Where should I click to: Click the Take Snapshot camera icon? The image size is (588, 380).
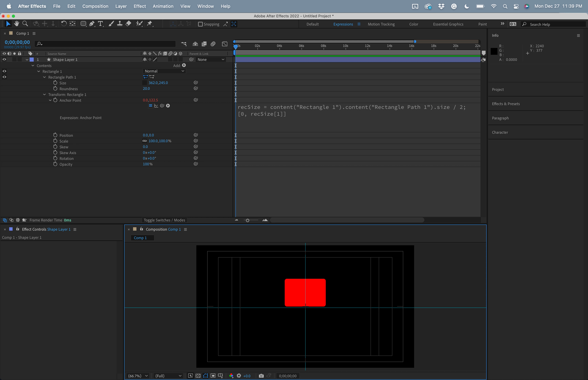tap(261, 376)
